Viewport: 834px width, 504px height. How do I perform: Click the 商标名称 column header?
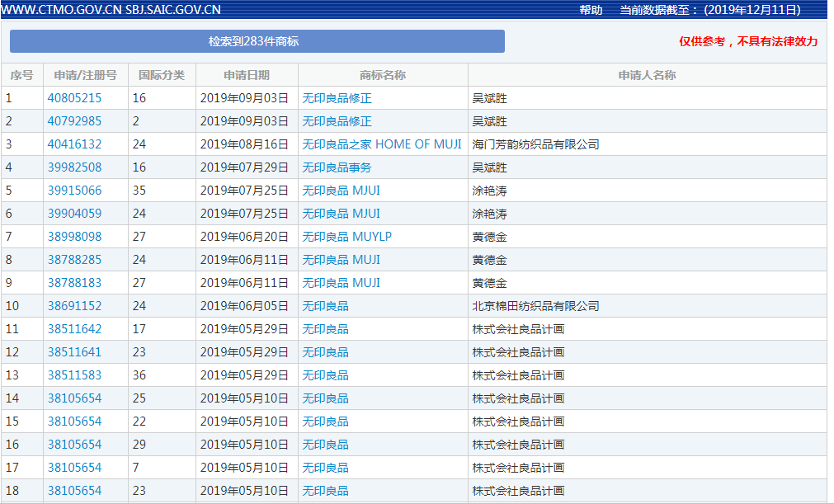coord(383,75)
